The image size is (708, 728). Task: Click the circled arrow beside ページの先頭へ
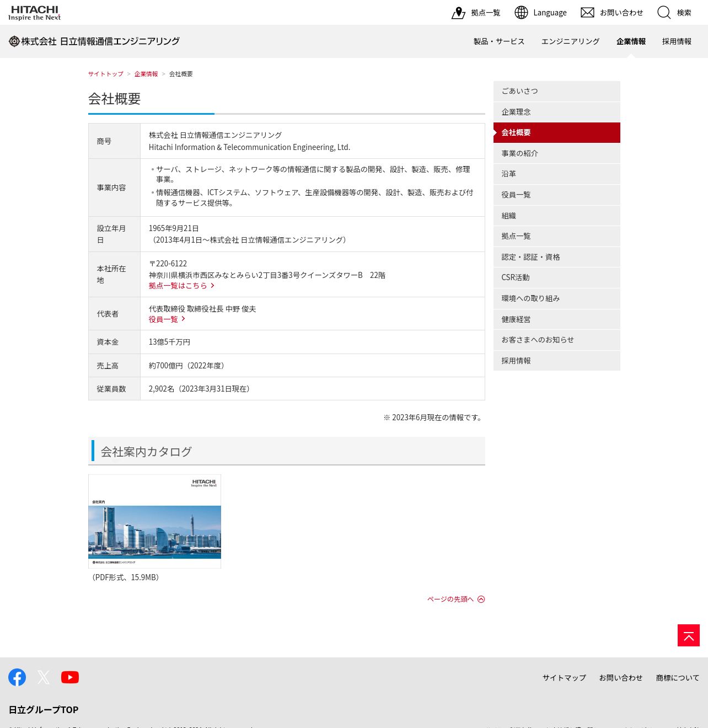481,599
